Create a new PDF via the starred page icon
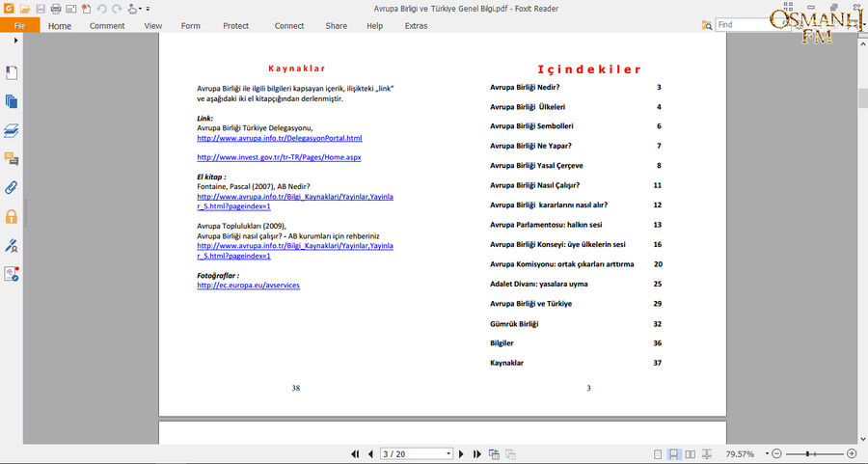This screenshot has height=464, width=868. click(86, 9)
